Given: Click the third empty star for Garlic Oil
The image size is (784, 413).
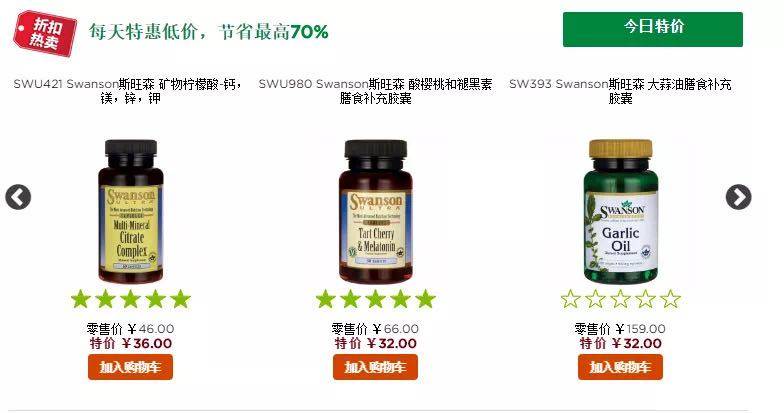Looking at the screenshot, I should [620, 299].
